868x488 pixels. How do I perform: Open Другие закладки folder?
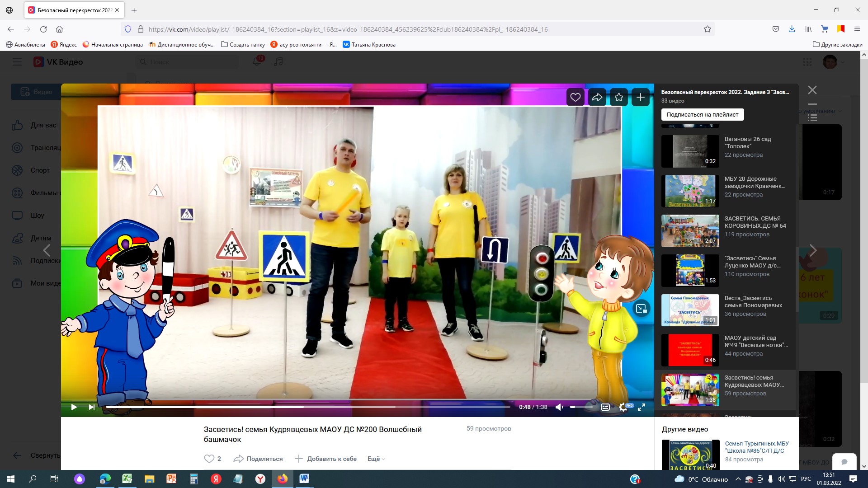tap(838, 44)
